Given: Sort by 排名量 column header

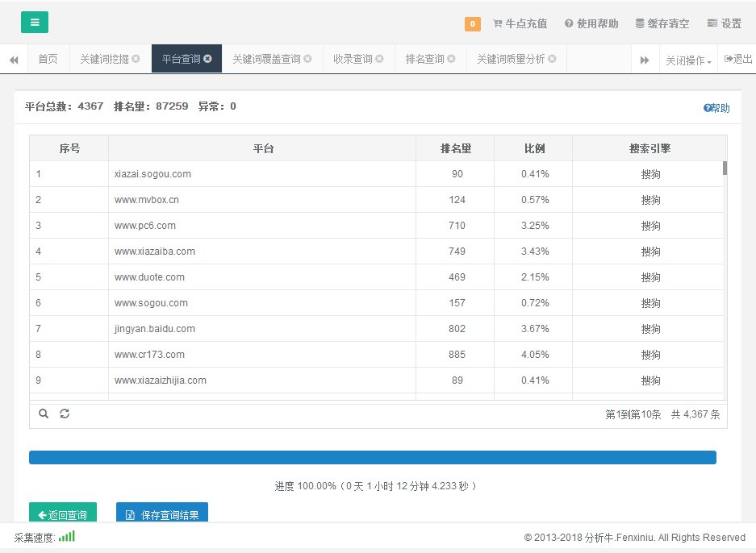Looking at the screenshot, I should [x=456, y=148].
